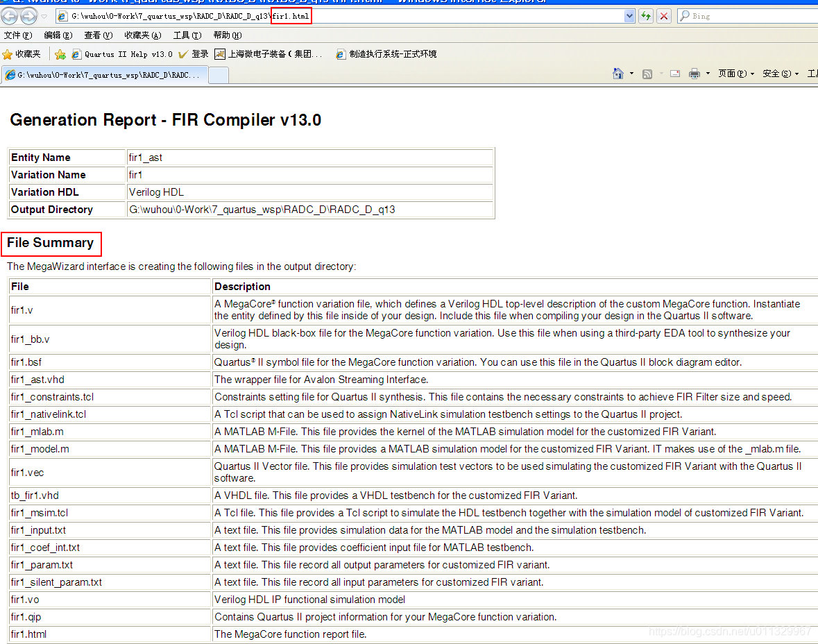Open the 编辑(E) menu
This screenshot has height=644, width=818.
coord(58,35)
